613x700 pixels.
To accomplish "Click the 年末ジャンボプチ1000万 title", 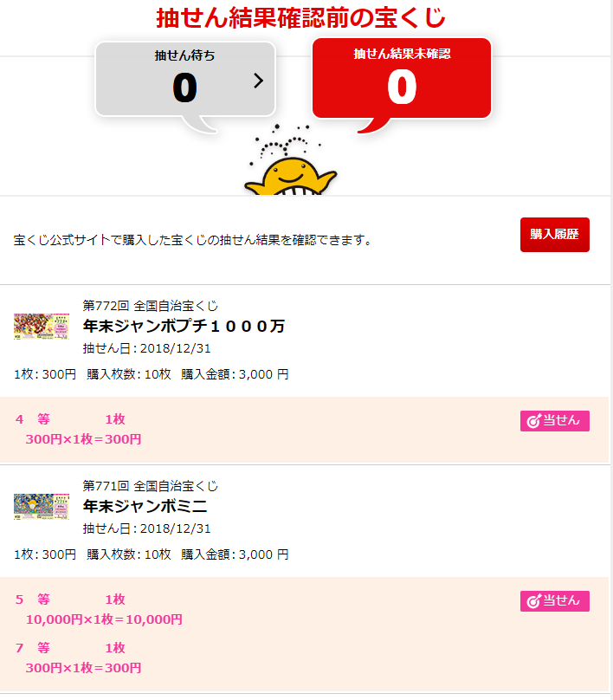I will (x=184, y=327).
